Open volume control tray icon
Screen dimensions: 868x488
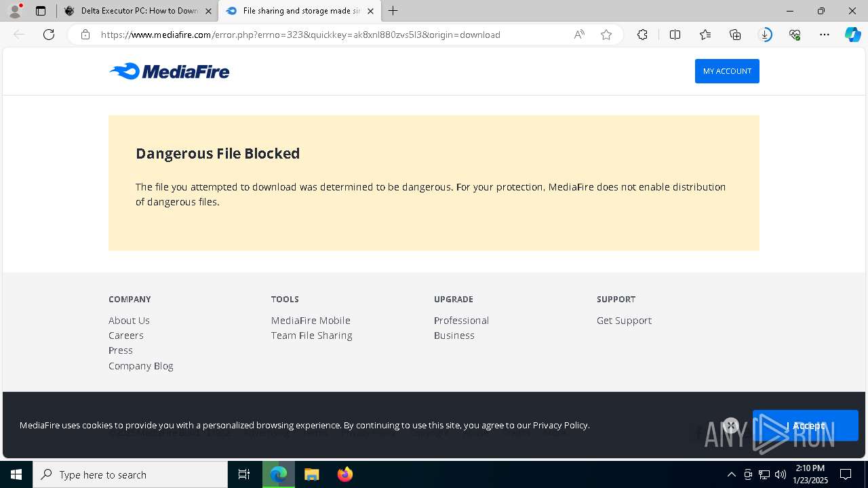[781, 474]
